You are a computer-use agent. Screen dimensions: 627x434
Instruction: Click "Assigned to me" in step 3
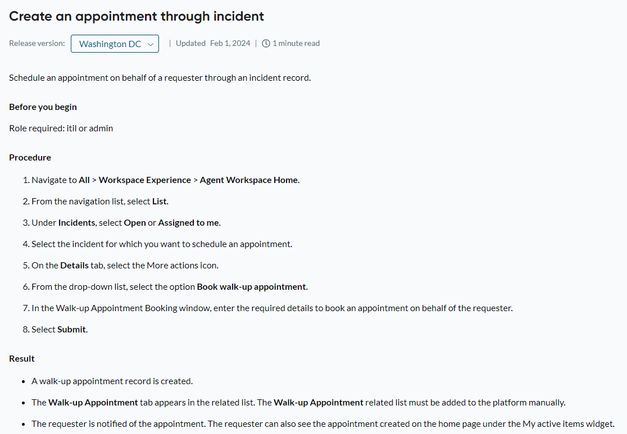tap(189, 222)
